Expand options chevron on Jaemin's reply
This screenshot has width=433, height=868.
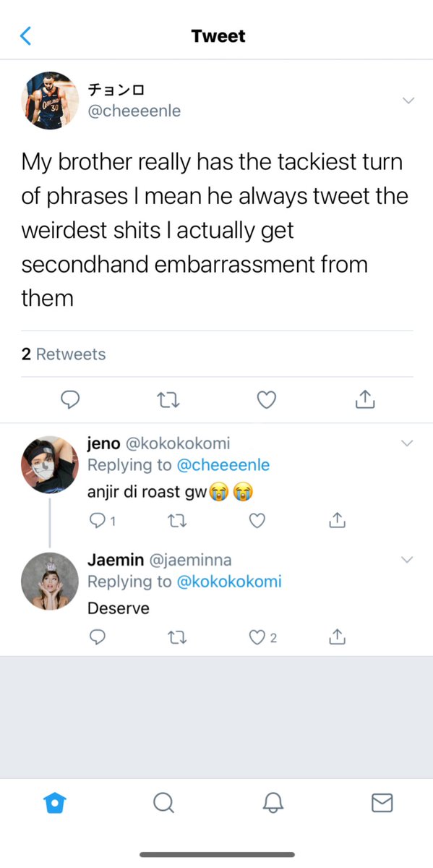407,559
